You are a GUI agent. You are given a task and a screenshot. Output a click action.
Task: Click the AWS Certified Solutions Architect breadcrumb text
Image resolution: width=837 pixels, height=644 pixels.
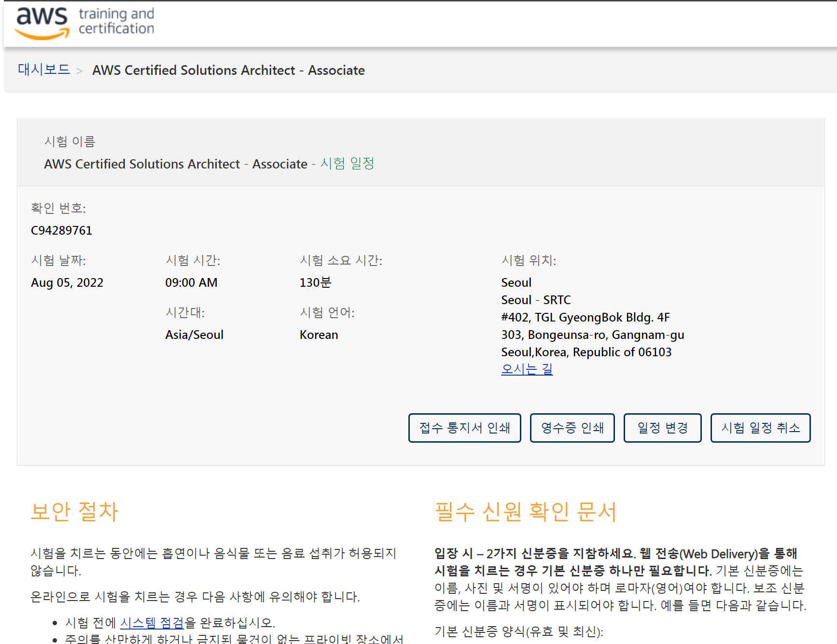pos(228,70)
